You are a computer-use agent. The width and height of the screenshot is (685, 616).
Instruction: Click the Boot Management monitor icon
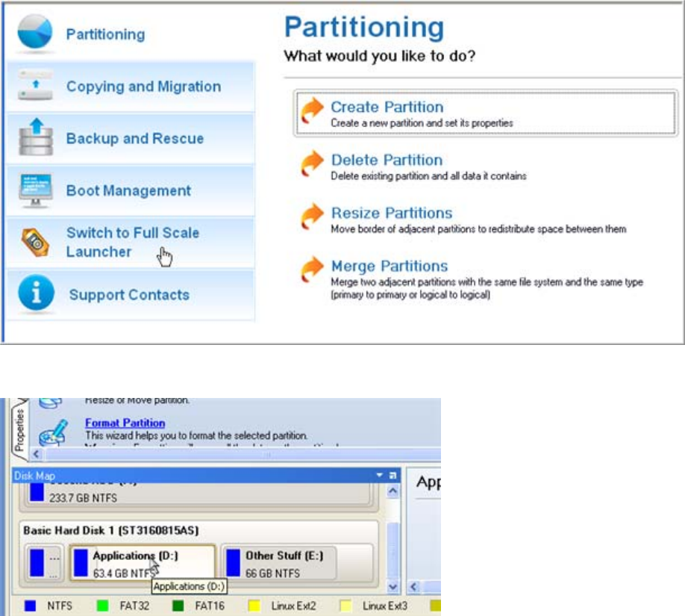click(x=36, y=190)
